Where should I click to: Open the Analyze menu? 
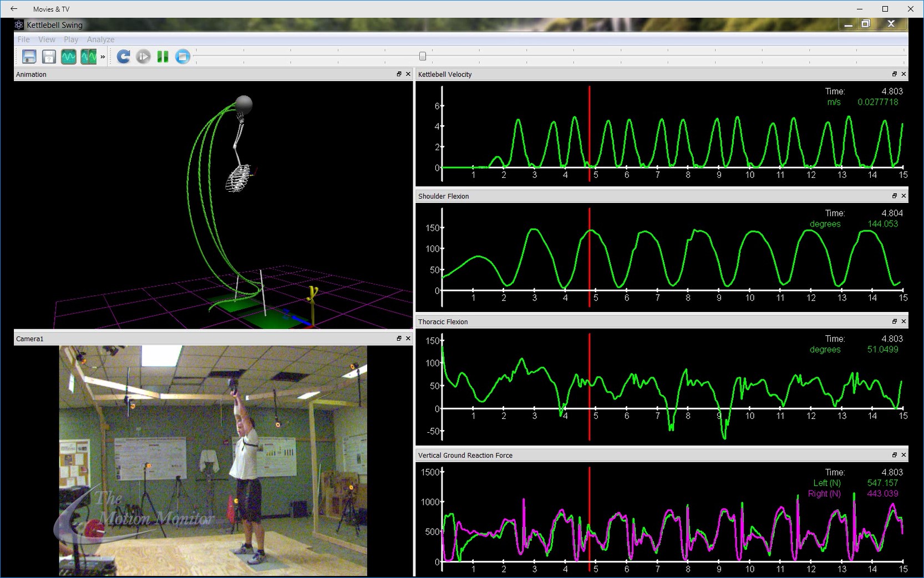(x=100, y=39)
